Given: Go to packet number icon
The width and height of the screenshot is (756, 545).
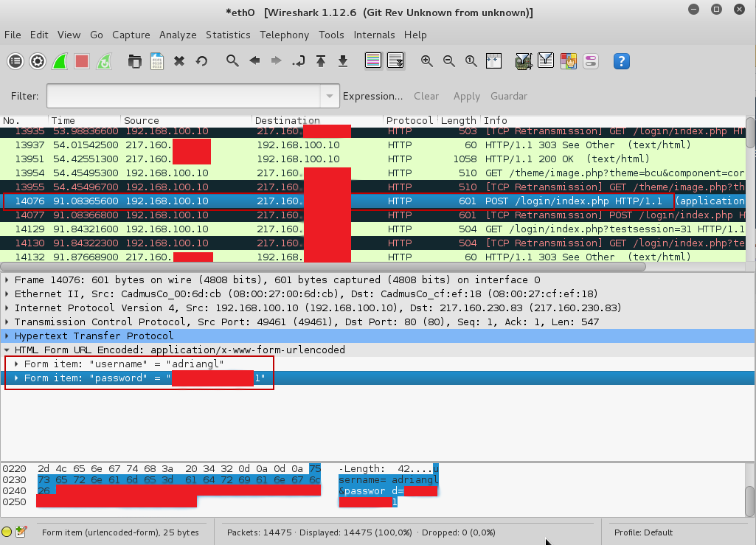Looking at the screenshot, I should point(299,60).
